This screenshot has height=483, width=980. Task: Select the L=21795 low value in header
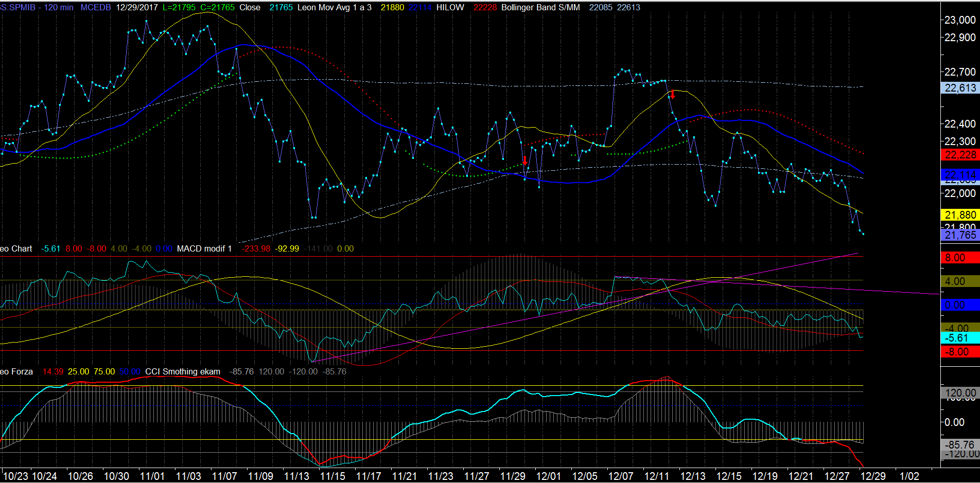[179, 8]
